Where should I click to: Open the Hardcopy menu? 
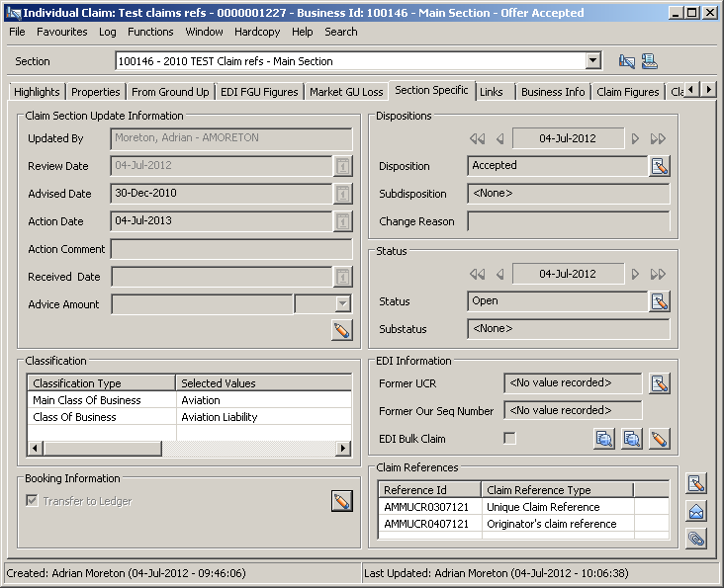[x=257, y=32]
